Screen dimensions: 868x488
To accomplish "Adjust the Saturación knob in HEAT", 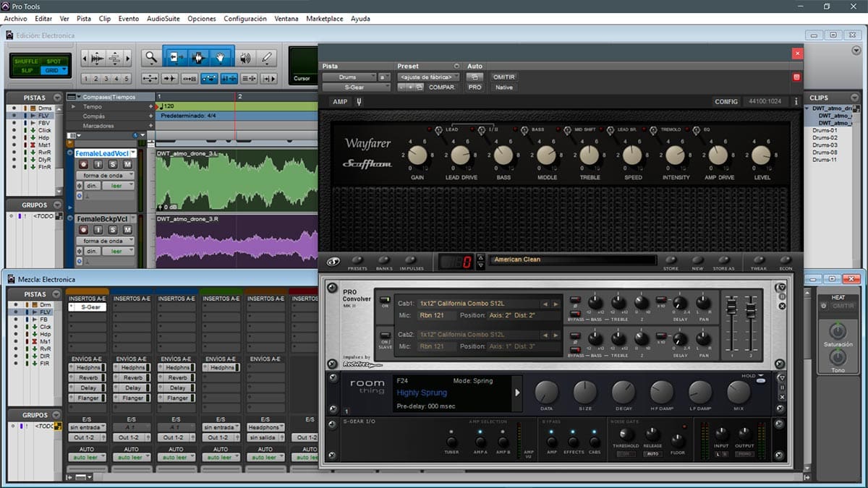I will tap(837, 331).
